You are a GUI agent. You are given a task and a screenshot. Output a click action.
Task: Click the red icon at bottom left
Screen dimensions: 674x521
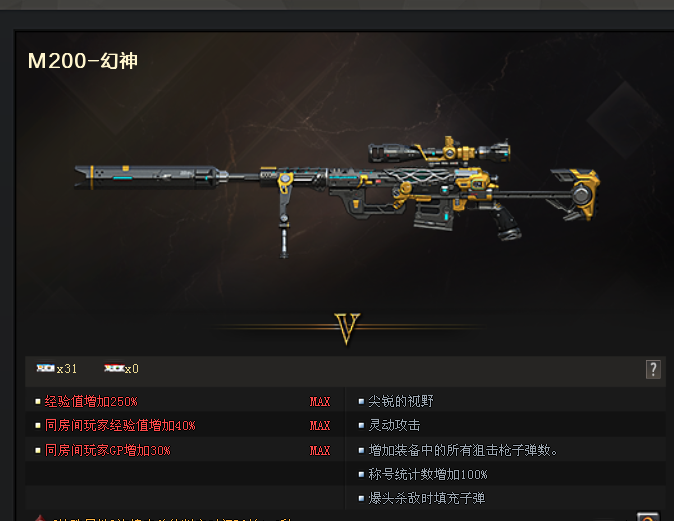tap(40, 518)
